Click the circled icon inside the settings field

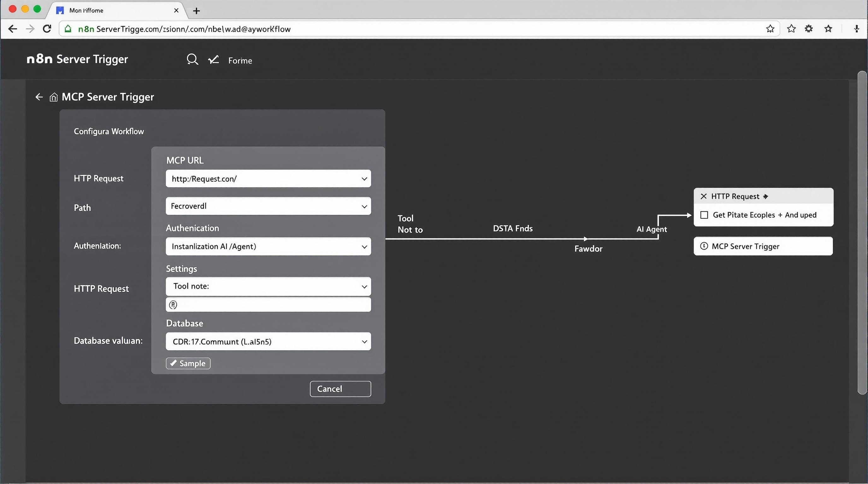(x=173, y=305)
